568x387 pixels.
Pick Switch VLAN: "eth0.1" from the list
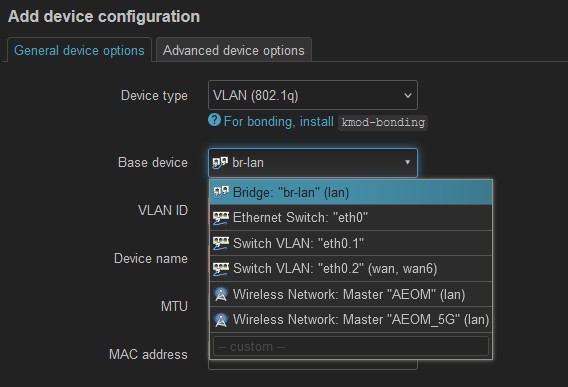[351, 243]
